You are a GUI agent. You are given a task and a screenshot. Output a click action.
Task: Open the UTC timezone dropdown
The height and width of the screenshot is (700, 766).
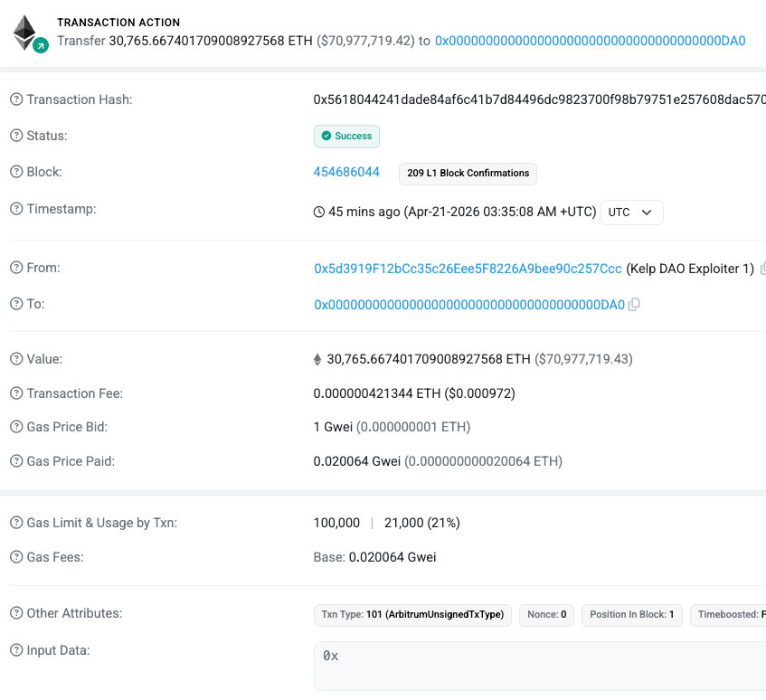click(631, 212)
